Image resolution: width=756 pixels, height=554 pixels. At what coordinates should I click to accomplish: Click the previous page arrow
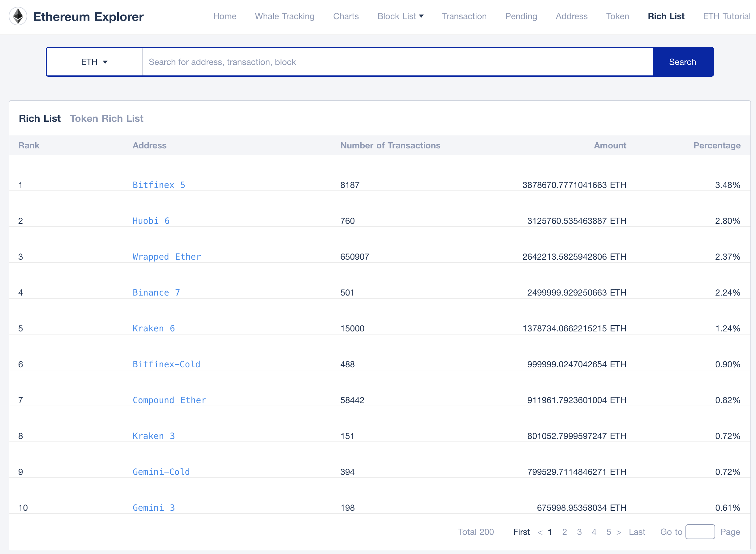pos(540,532)
